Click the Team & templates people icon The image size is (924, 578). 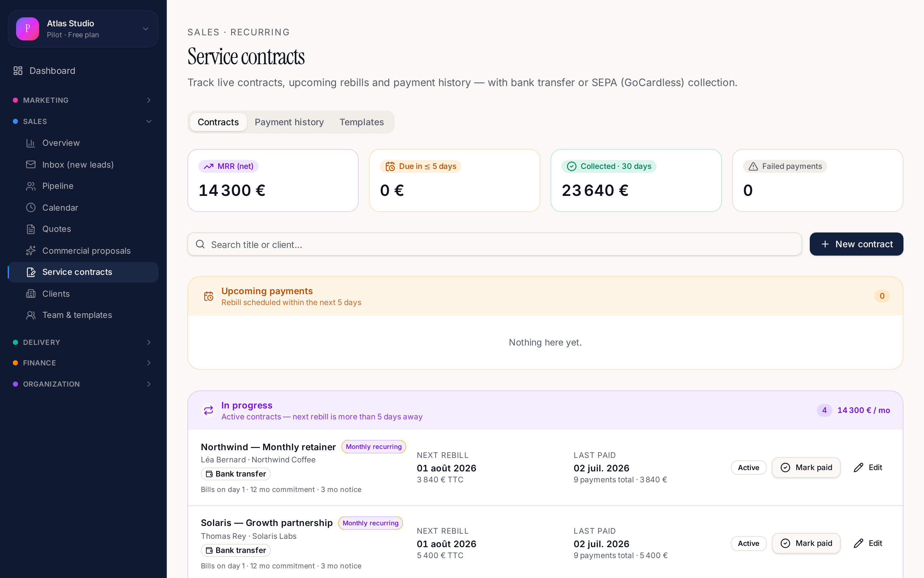point(30,315)
